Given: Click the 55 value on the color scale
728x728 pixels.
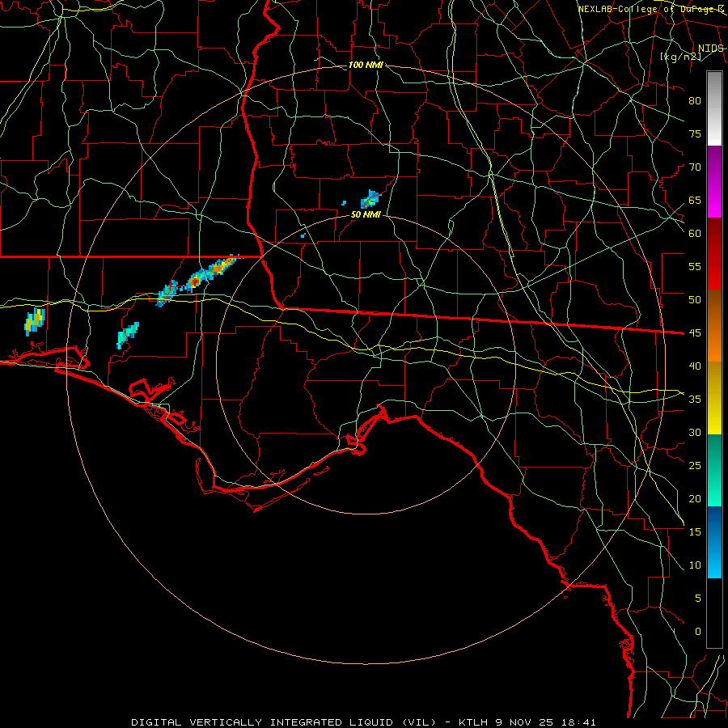Looking at the screenshot, I should click(695, 267).
